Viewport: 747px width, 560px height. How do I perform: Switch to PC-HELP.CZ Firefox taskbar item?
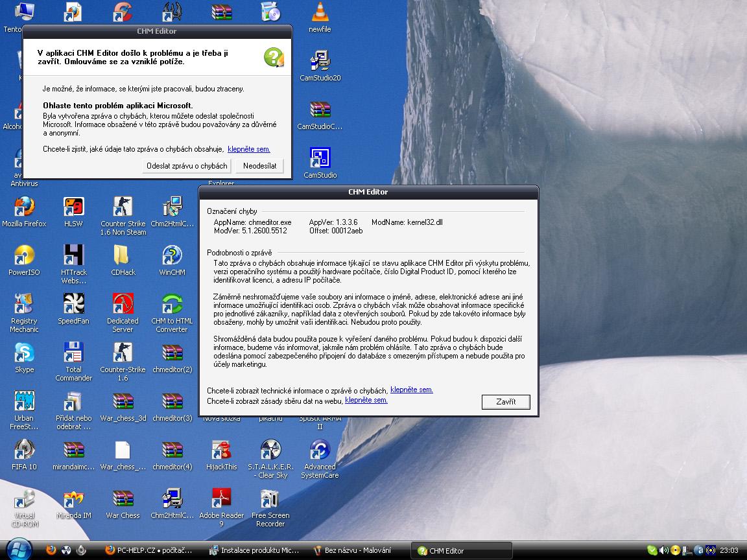(x=152, y=550)
